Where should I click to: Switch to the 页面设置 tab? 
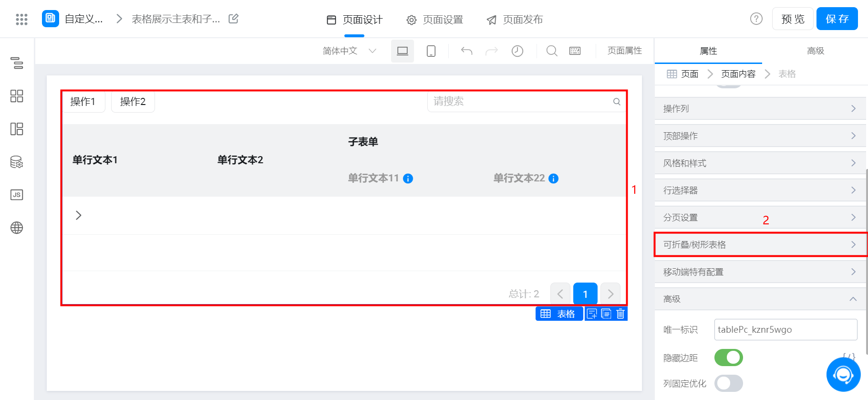tap(435, 20)
